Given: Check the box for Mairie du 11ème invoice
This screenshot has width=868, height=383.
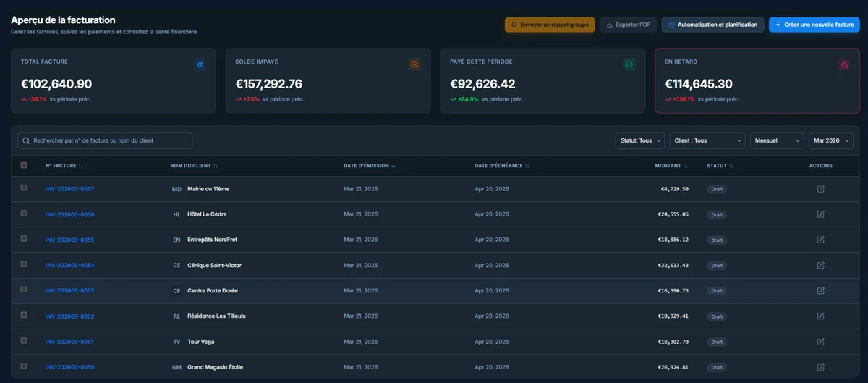Looking at the screenshot, I should click(x=24, y=188).
